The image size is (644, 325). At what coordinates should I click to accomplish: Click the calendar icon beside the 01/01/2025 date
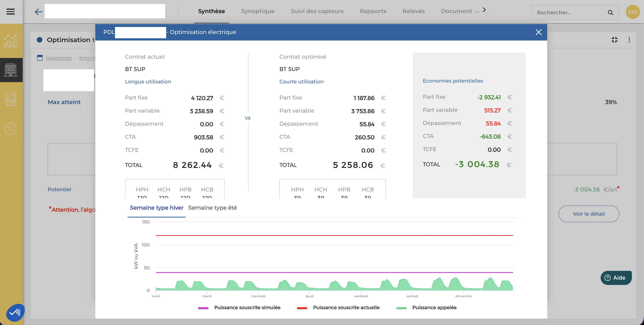(40, 58)
